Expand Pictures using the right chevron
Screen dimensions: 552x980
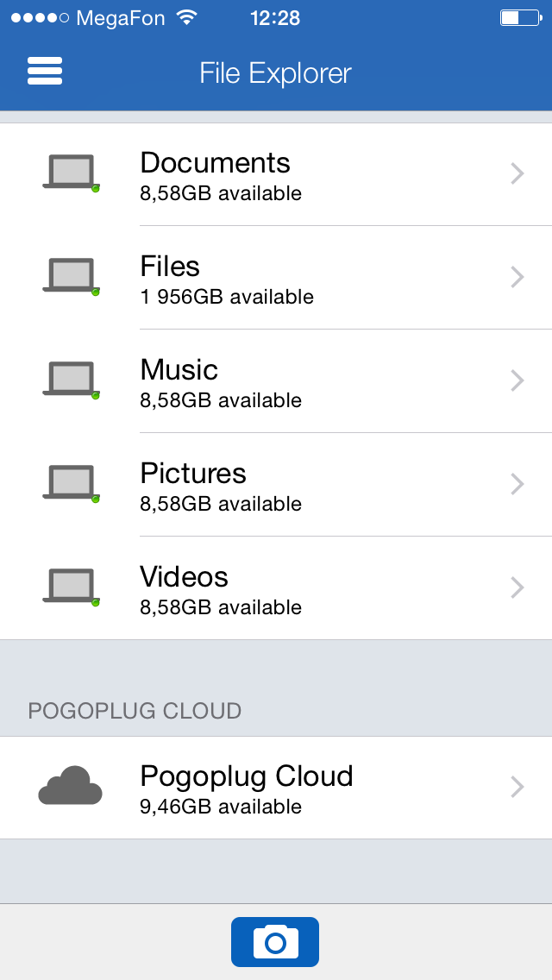coord(517,484)
